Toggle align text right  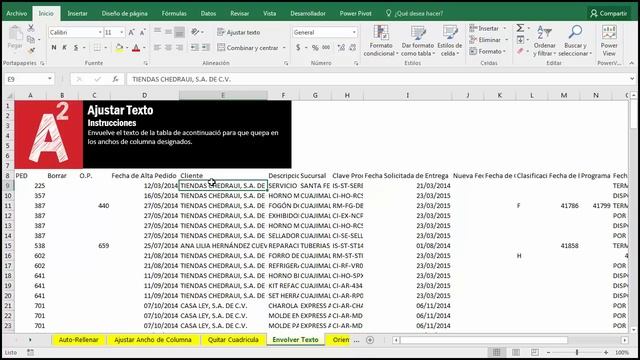180,48
